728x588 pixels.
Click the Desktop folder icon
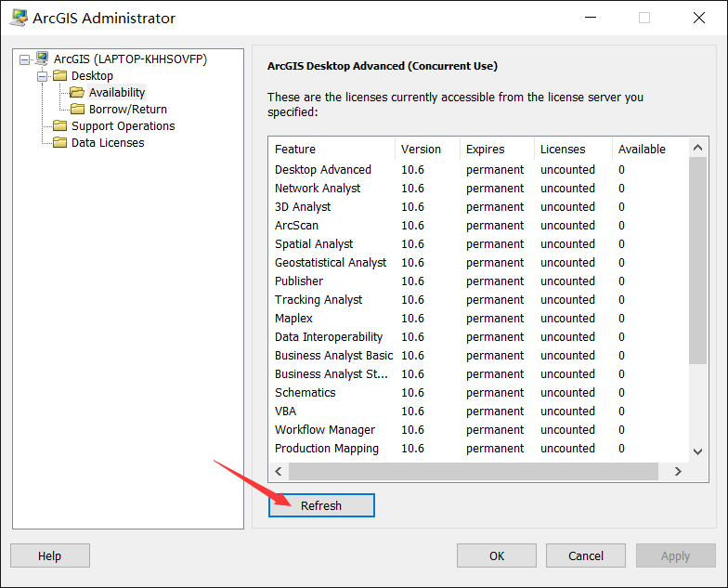[59, 75]
